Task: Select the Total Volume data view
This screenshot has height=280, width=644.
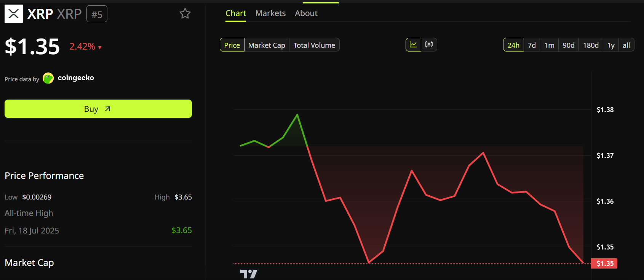Action: click(314, 45)
